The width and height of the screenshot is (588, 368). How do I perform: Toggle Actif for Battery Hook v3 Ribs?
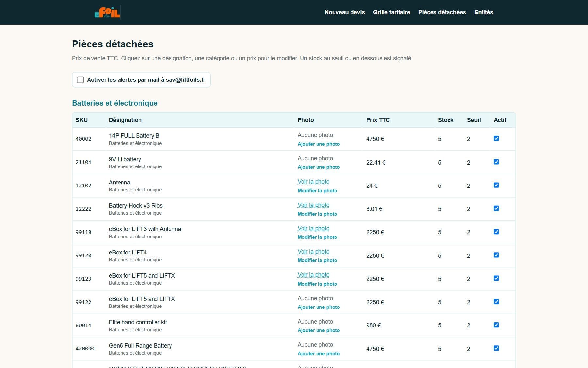pyautogui.click(x=496, y=208)
